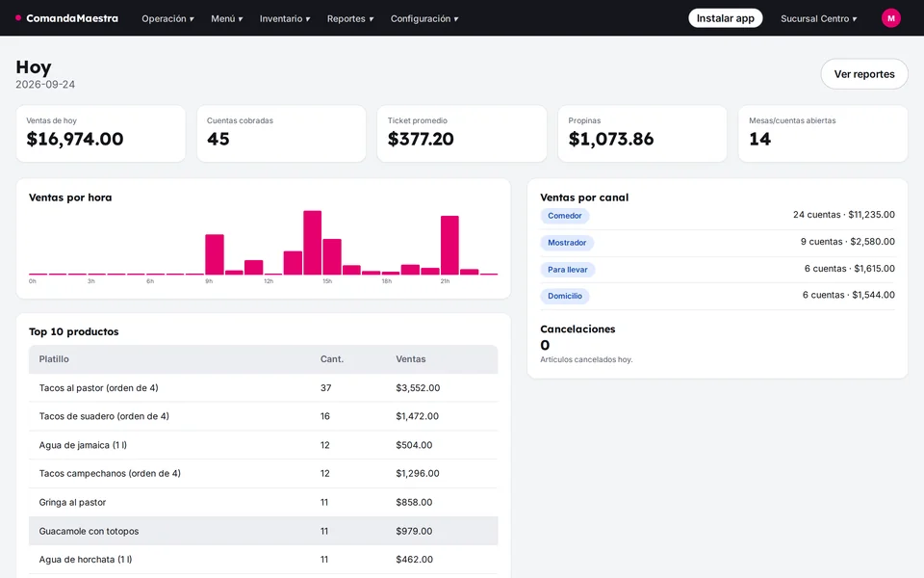Viewport: 924px width, 578px height.
Task: Click the Ver reportes button
Action: pos(864,74)
